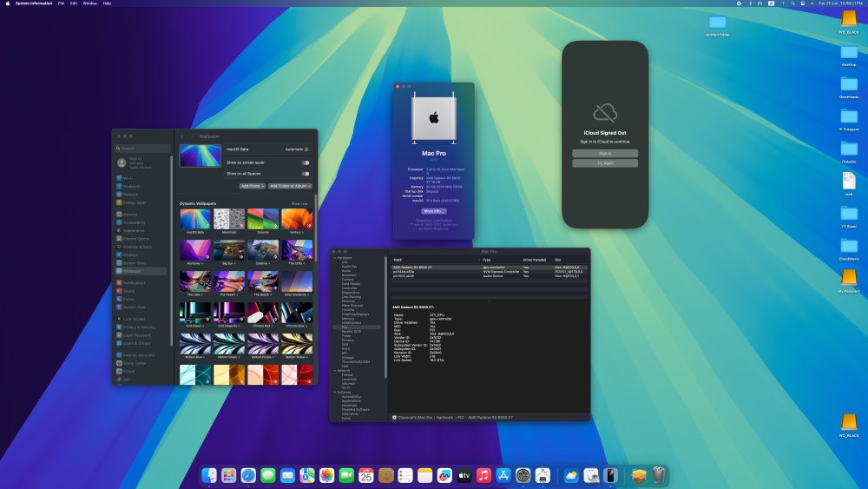Image resolution: width=868 pixels, height=489 pixels.
Task: Select the untitled folder on desktop
Action: [717, 25]
